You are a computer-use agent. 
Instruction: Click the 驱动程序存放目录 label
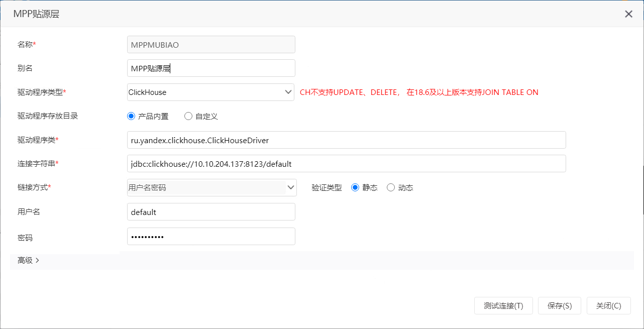[x=48, y=116]
